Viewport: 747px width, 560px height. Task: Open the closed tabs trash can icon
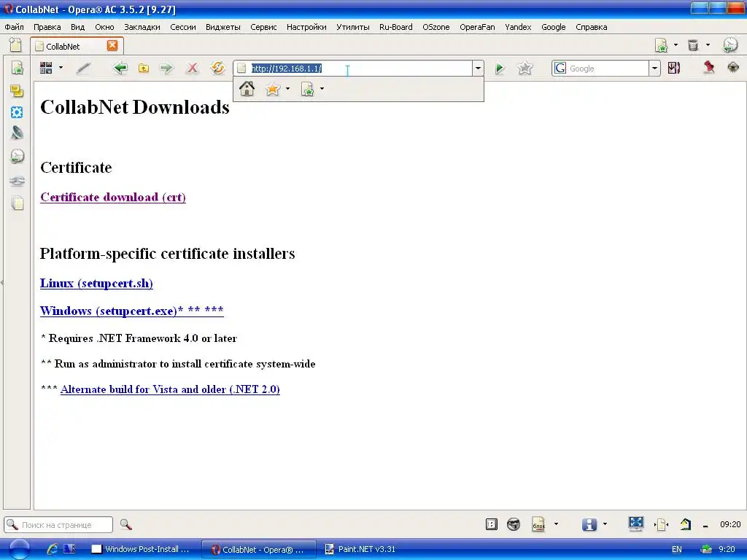(x=693, y=45)
